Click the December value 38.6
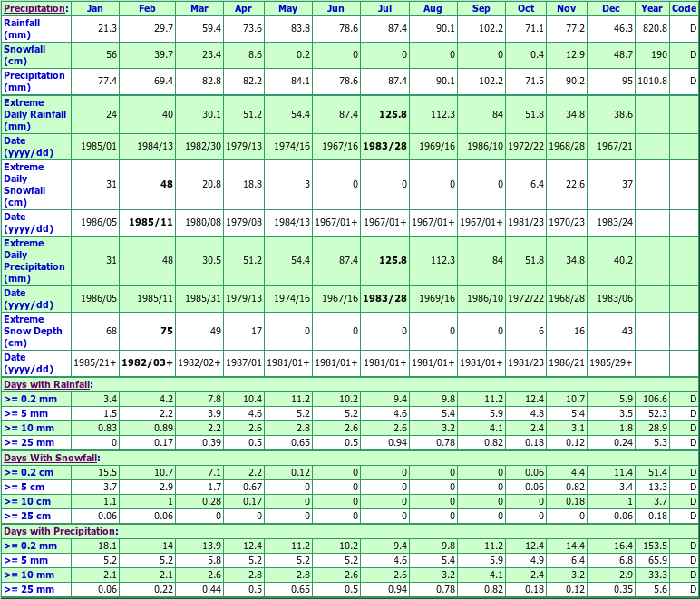This screenshot has width=700, height=599. 623,114
